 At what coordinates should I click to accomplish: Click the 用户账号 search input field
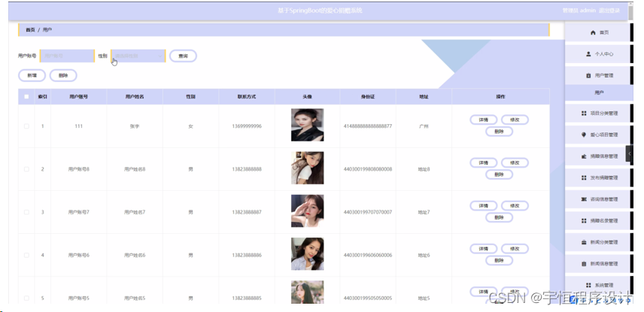point(68,56)
